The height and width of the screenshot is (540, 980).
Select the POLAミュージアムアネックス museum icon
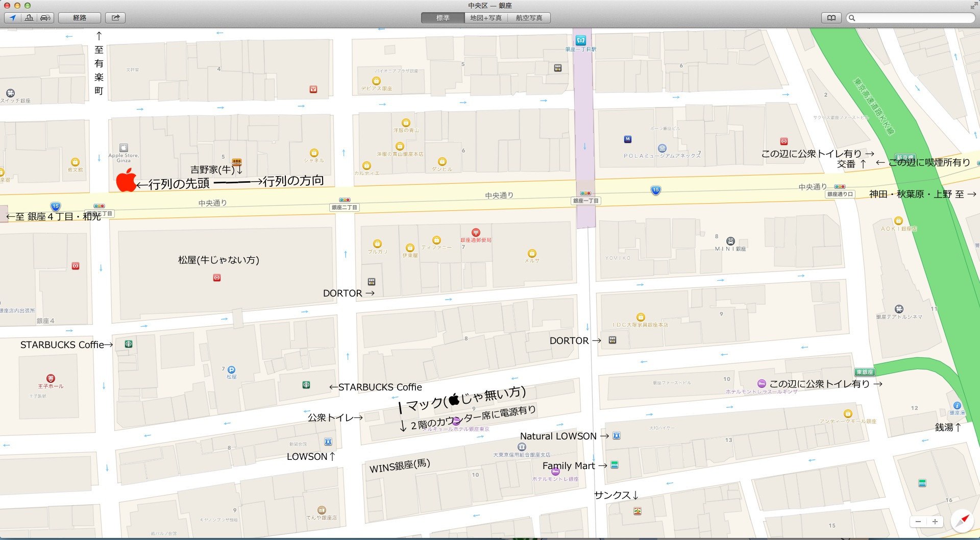coord(662,149)
